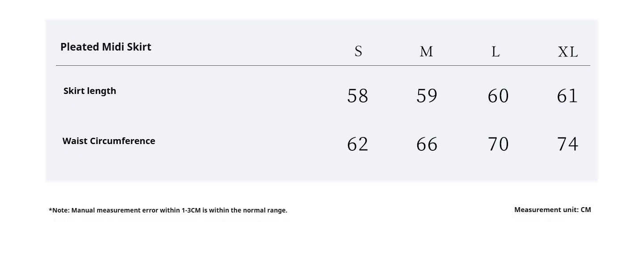Click waist circumference value 70
Screen dimensions: 644x272
(x=498, y=144)
